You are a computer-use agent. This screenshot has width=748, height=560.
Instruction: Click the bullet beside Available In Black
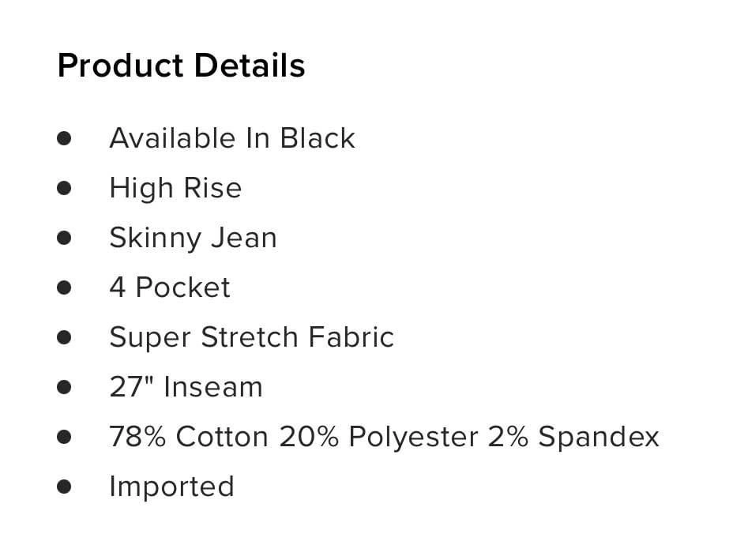(x=65, y=138)
